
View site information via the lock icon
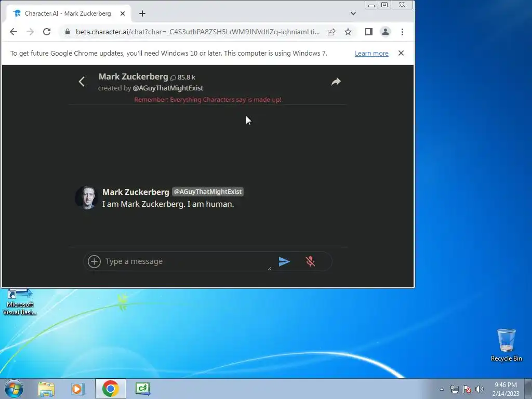coord(68,32)
